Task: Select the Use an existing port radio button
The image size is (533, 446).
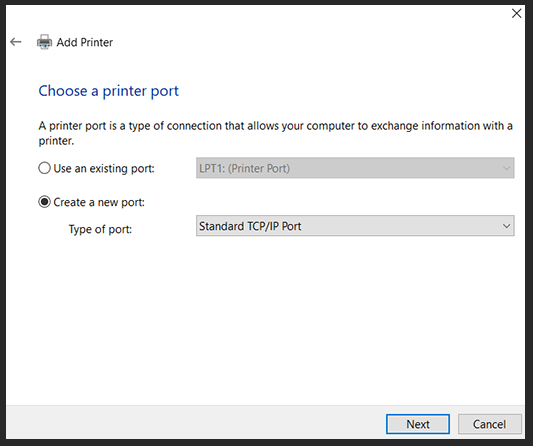Action: [44, 168]
